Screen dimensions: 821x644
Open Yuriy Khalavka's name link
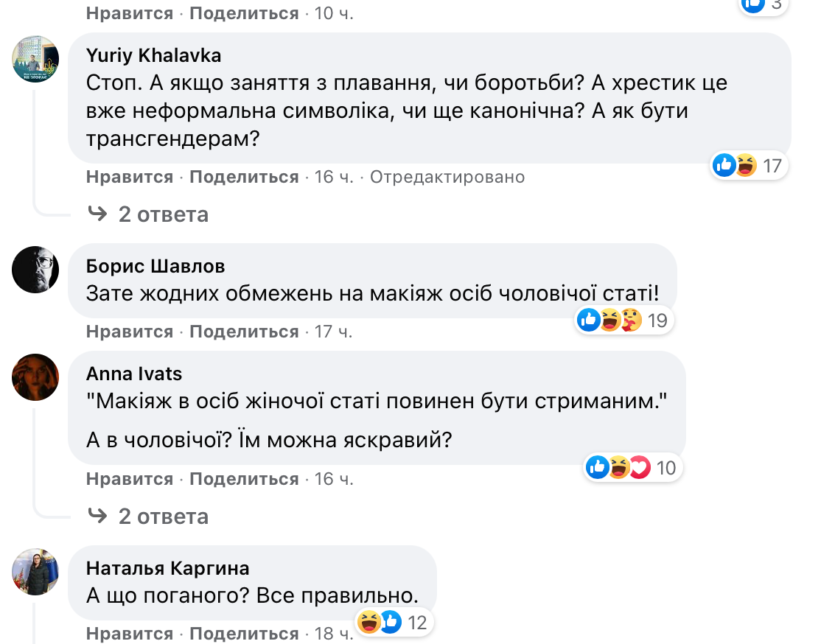click(153, 56)
